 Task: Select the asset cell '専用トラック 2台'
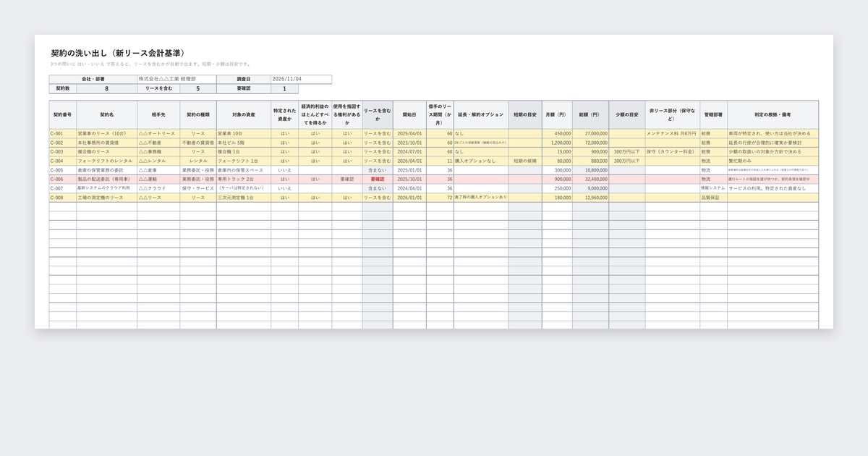(244, 179)
